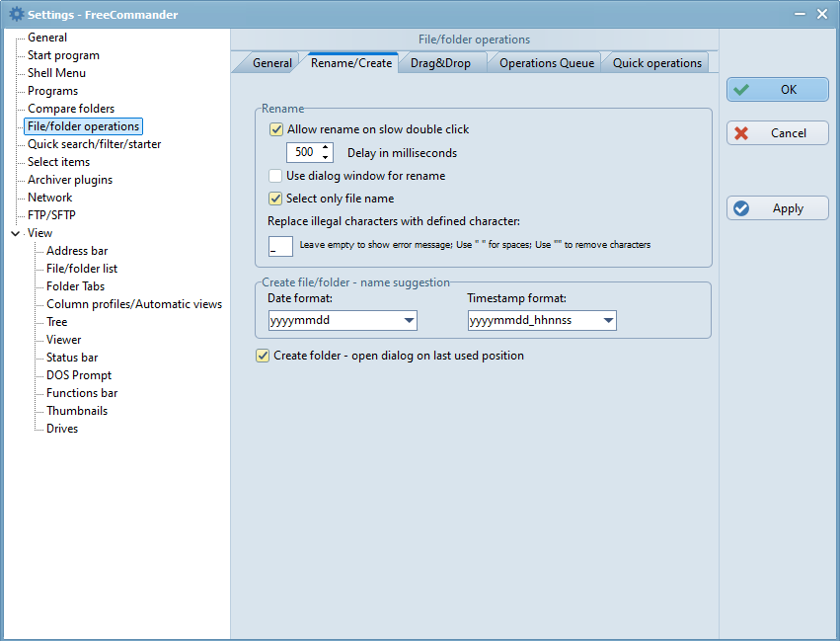
Task: Click the delay value field showing 500
Action: (304, 152)
